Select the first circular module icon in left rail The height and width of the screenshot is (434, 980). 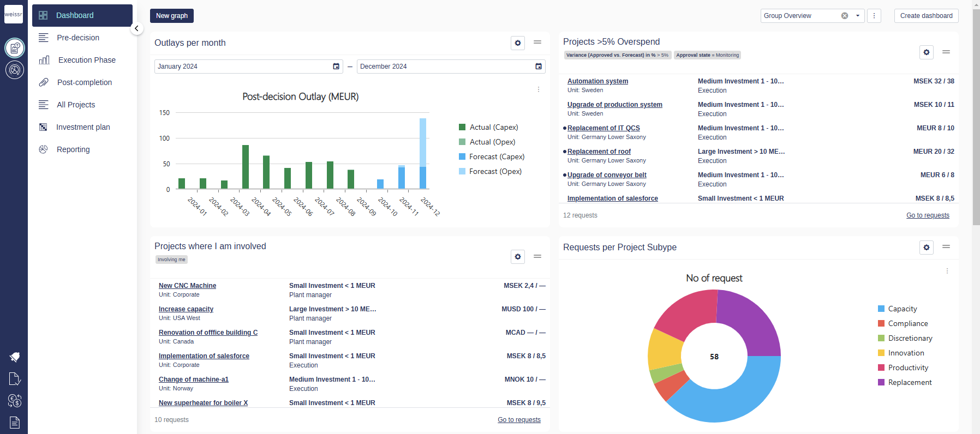click(x=15, y=48)
